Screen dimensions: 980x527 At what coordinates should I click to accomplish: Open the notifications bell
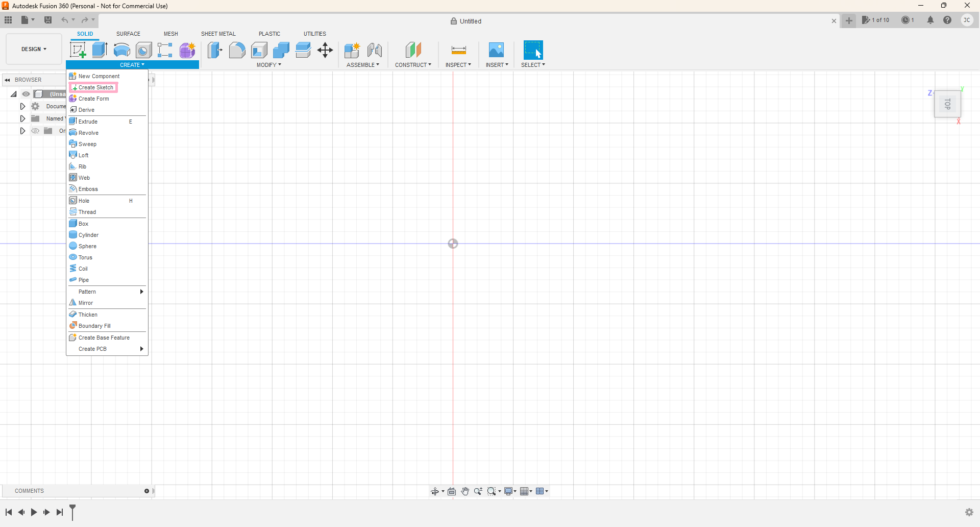pos(930,20)
